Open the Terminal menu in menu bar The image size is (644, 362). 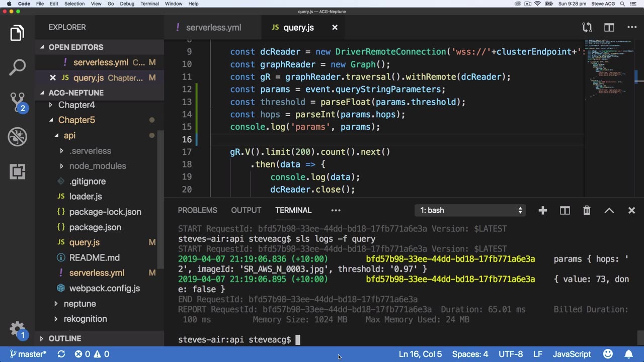point(149,4)
